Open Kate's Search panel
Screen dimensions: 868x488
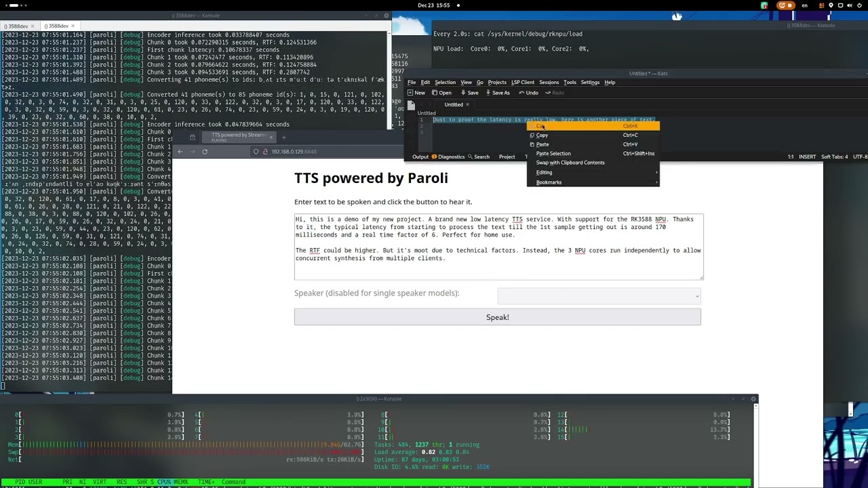tap(479, 157)
